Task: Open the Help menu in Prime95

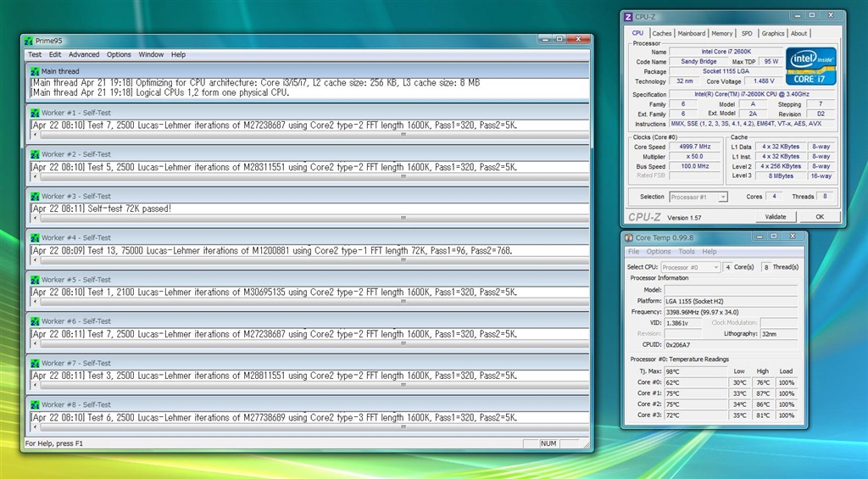Action: coord(178,55)
